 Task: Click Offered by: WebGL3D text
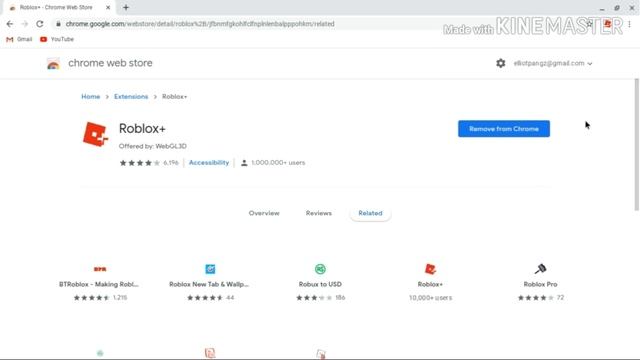153,146
